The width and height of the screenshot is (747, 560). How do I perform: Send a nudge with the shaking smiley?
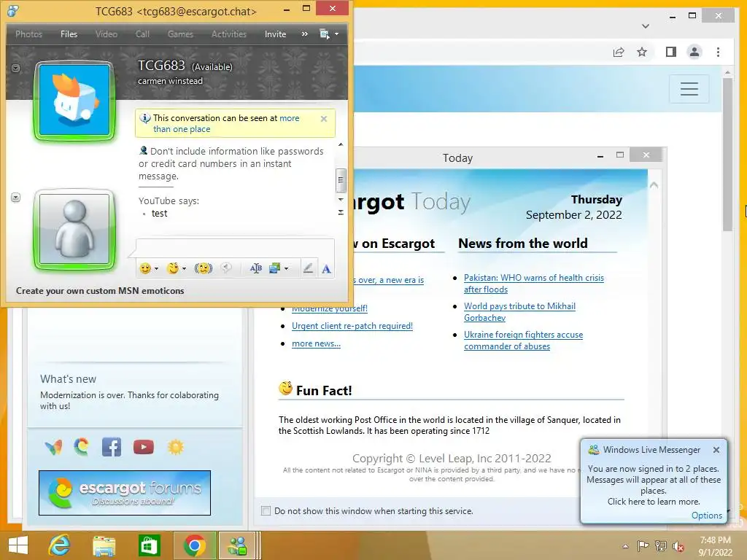coord(204,268)
